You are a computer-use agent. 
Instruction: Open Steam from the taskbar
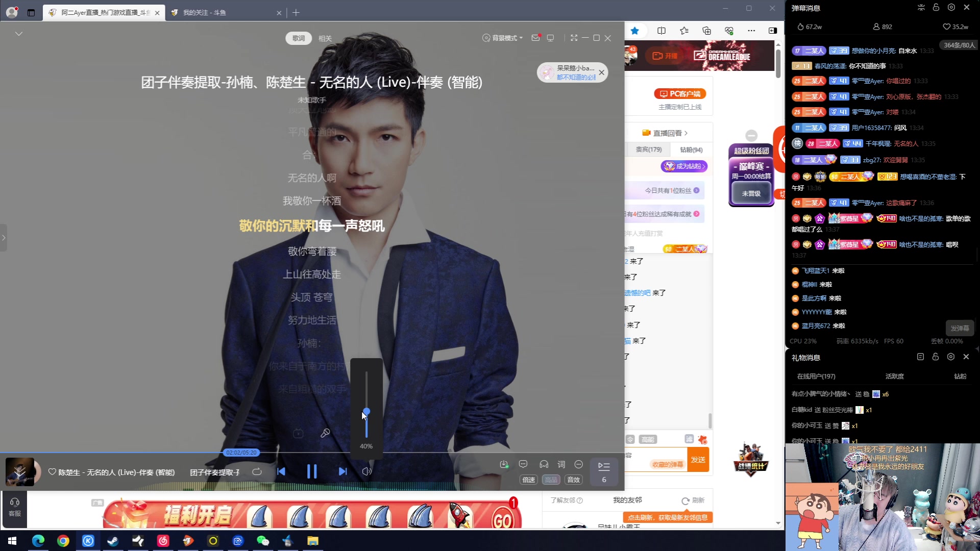[x=113, y=541]
